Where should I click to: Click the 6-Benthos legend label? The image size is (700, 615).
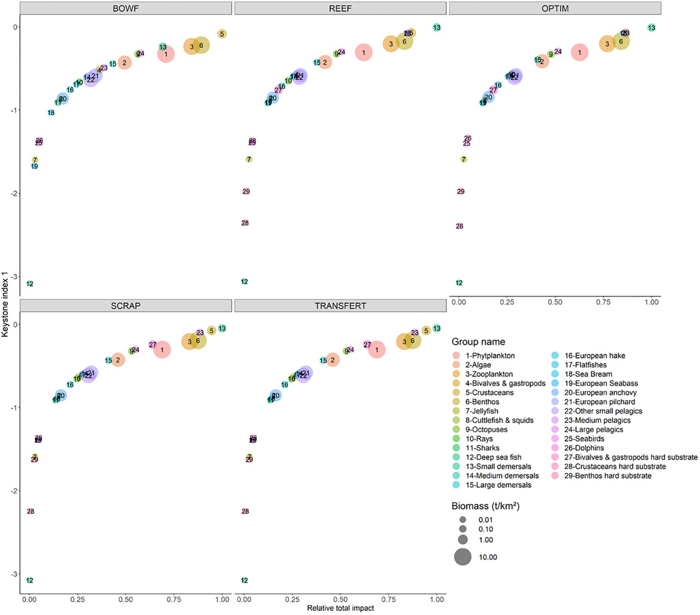(x=482, y=402)
